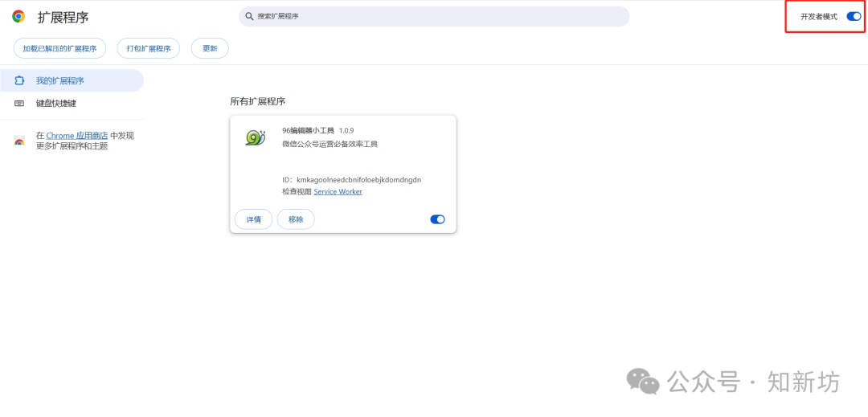Click the puzzle icon next to 我的扩展程序
The image size is (868, 417).
pyautogui.click(x=19, y=80)
